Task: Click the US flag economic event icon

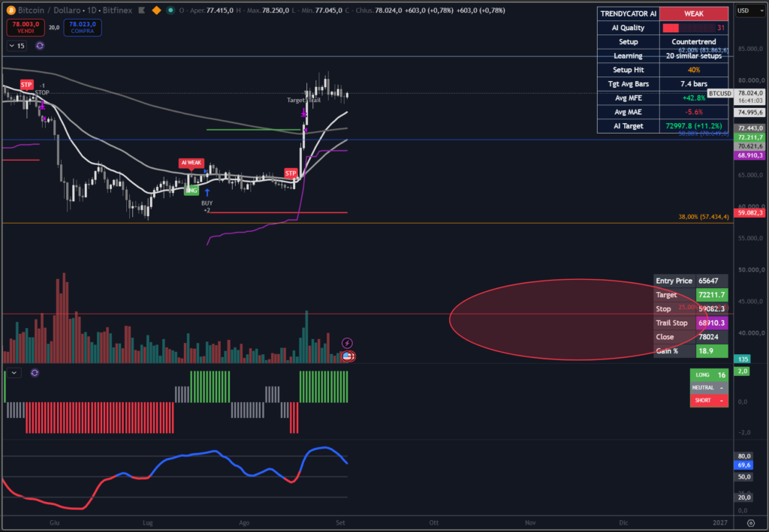Action: 347,356
